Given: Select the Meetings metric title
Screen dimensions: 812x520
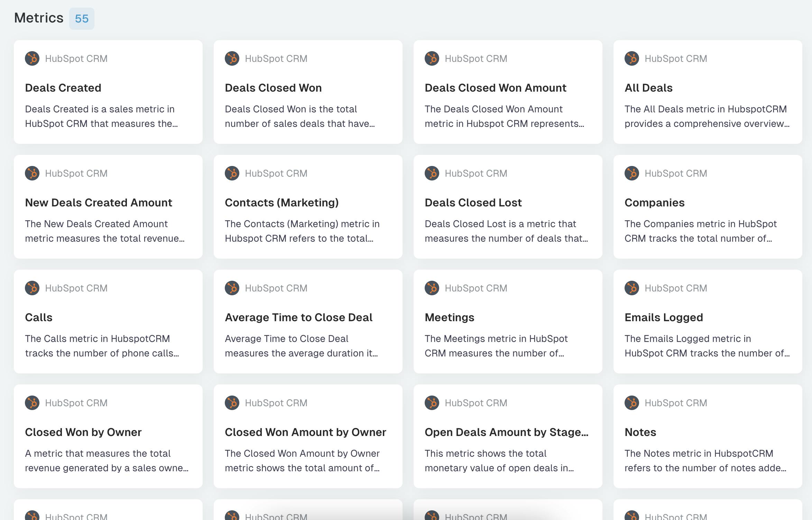Looking at the screenshot, I should (x=449, y=317).
